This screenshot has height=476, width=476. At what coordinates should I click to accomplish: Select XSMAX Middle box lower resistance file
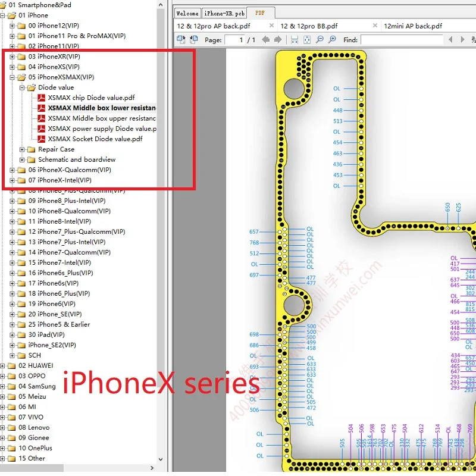pyautogui.click(x=102, y=108)
